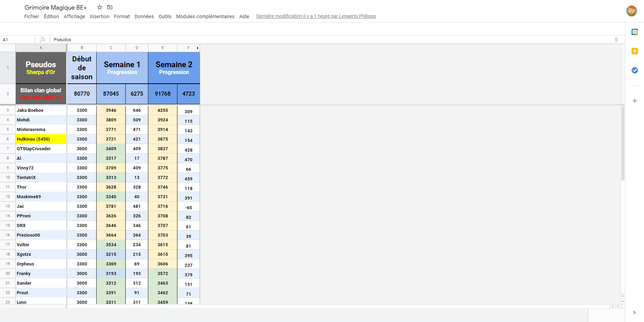This screenshot has width=644, height=322.
Task: Open Google Tasks in the side panel
Action: pyautogui.click(x=635, y=70)
